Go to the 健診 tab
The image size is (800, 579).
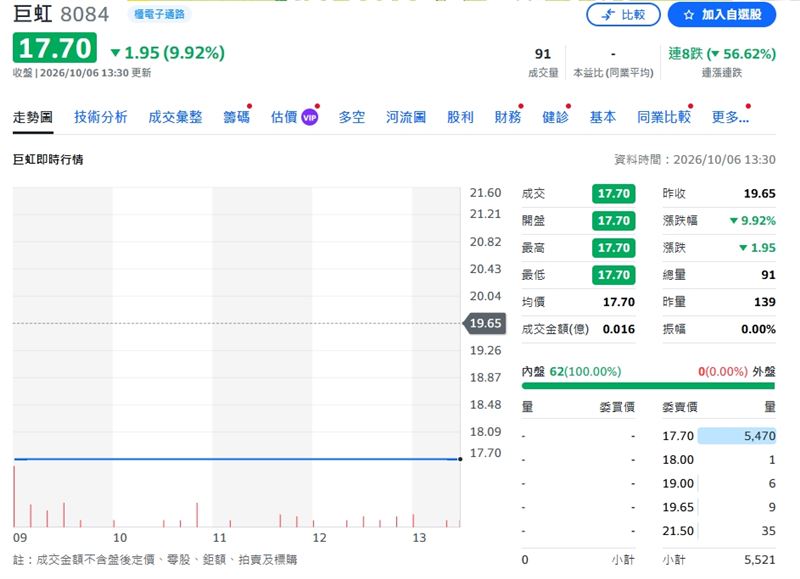pos(555,117)
